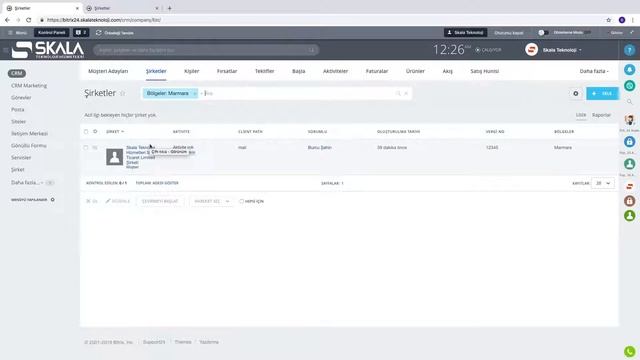Open the red Skala chat icon in sidebar
This screenshot has height=360, width=640.
(629, 186)
